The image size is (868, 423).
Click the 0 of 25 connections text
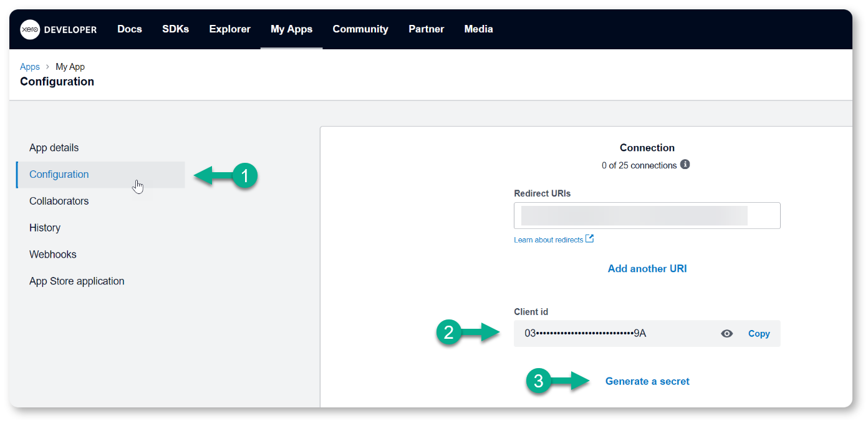(x=639, y=165)
